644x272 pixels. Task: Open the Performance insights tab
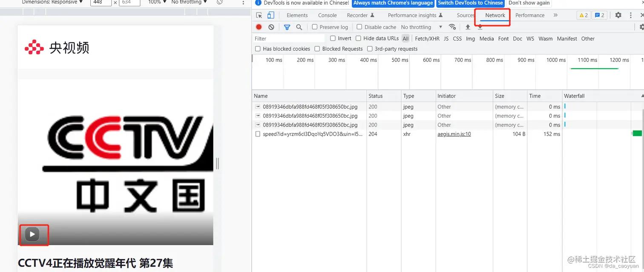415,15
